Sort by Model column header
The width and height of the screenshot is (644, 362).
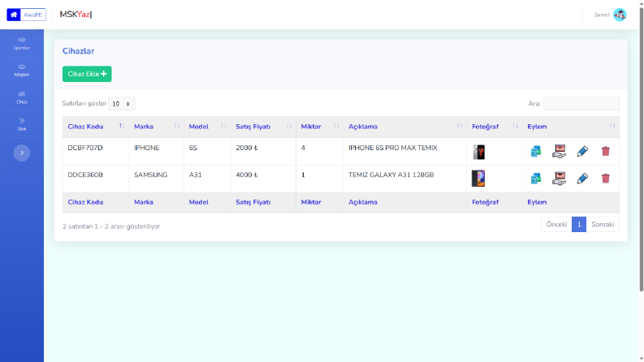(x=207, y=127)
